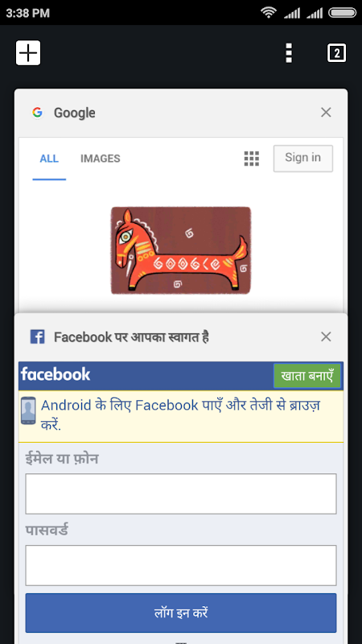Tap the facebook logo in blue header
Viewport: 362px width, 644px height.
(x=56, y=374)
